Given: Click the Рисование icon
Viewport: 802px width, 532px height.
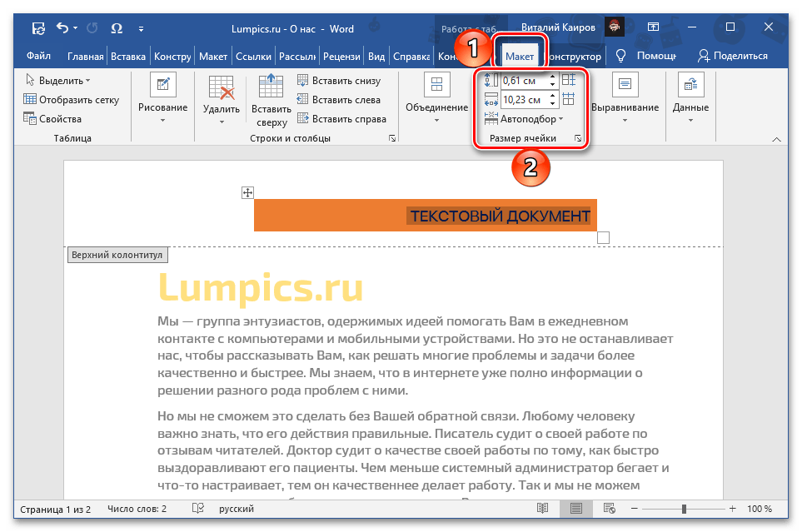Looking at the screenshot, I should 162,84.
